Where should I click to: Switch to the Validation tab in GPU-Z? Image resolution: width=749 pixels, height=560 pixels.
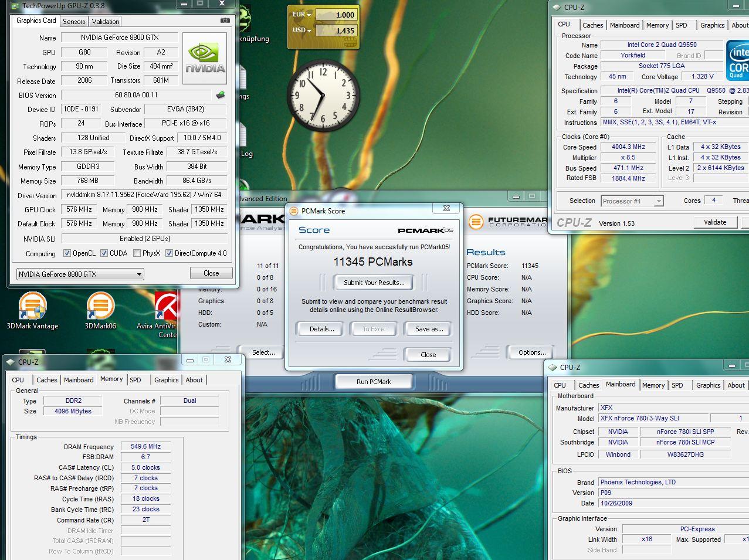point(106,22)
